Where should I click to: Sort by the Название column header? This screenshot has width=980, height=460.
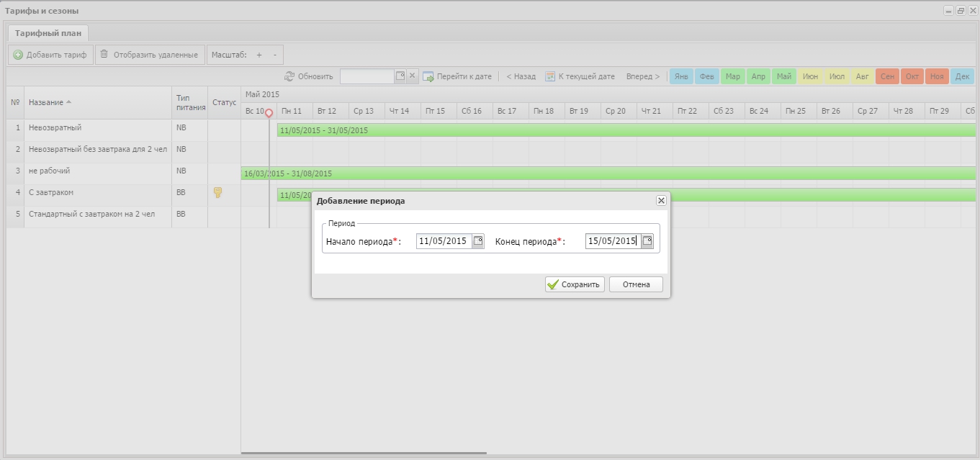pos(46,102)
